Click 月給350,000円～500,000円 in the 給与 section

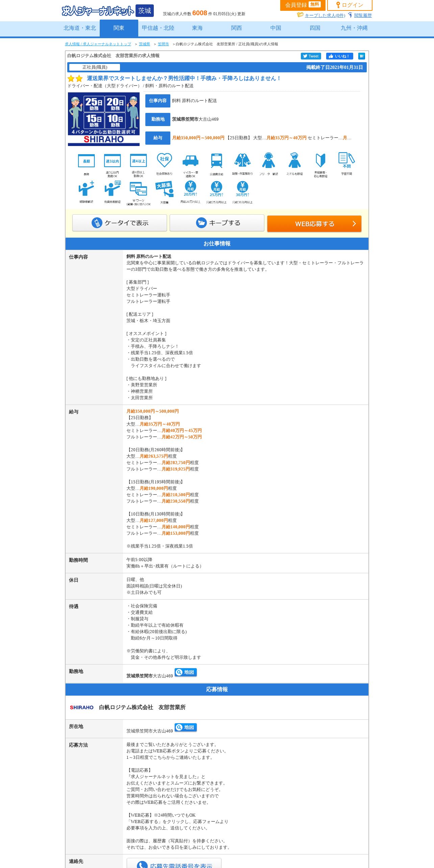pyautogui.click(x=152, y=411)
